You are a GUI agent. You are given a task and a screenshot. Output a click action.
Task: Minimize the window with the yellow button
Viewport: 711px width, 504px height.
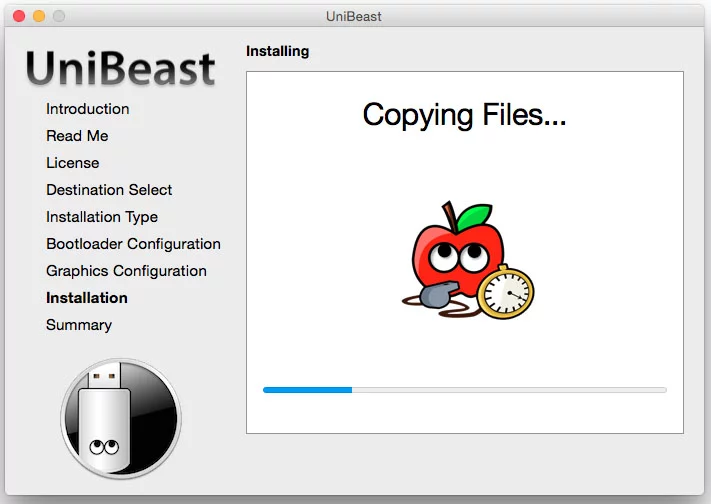tap(39, 16)
